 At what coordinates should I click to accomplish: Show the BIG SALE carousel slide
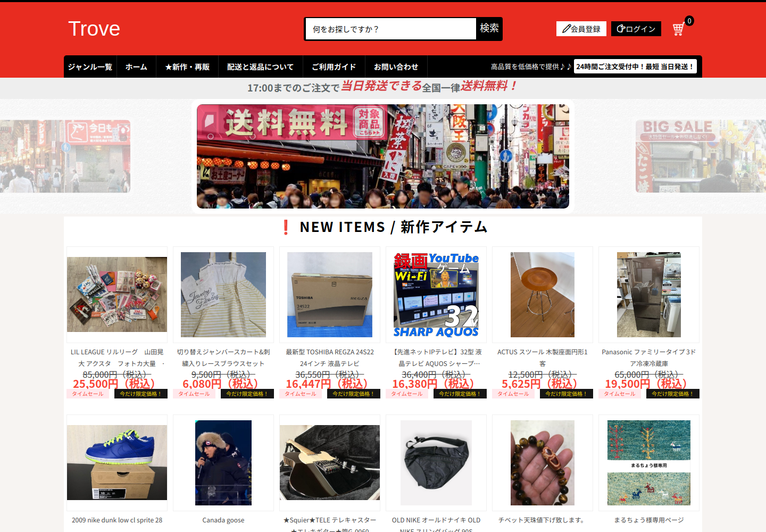(701, 156)
